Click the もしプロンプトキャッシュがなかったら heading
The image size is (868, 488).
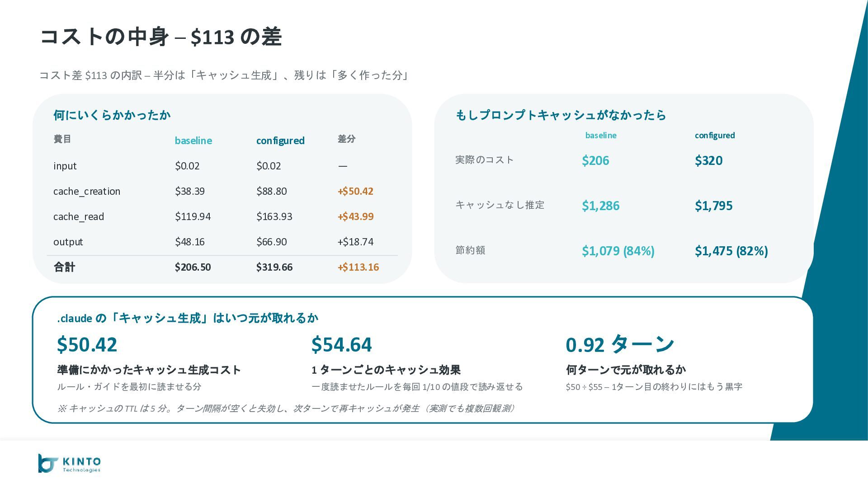(561, 115)
